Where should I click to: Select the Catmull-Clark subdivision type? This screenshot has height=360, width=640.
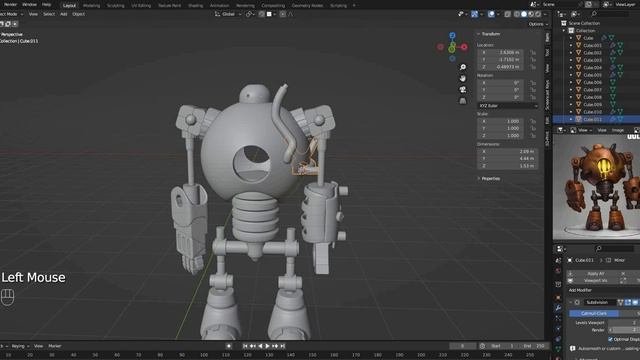[594, 313]
